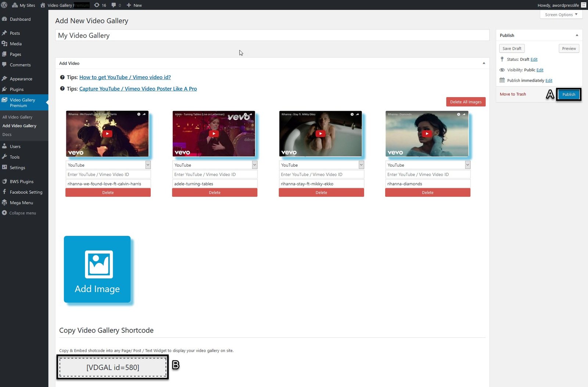
Task: Click the Delete All Images button
Action: click(x=466, y=102)
